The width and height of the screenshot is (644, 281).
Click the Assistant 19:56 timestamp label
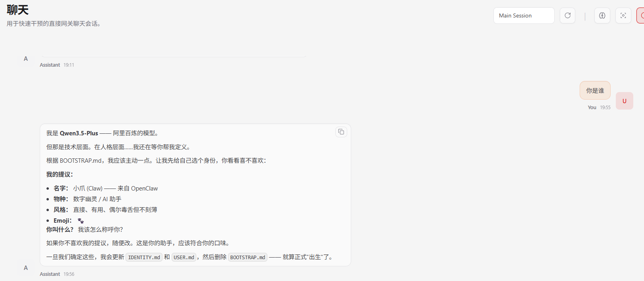[x=57, y=274]
